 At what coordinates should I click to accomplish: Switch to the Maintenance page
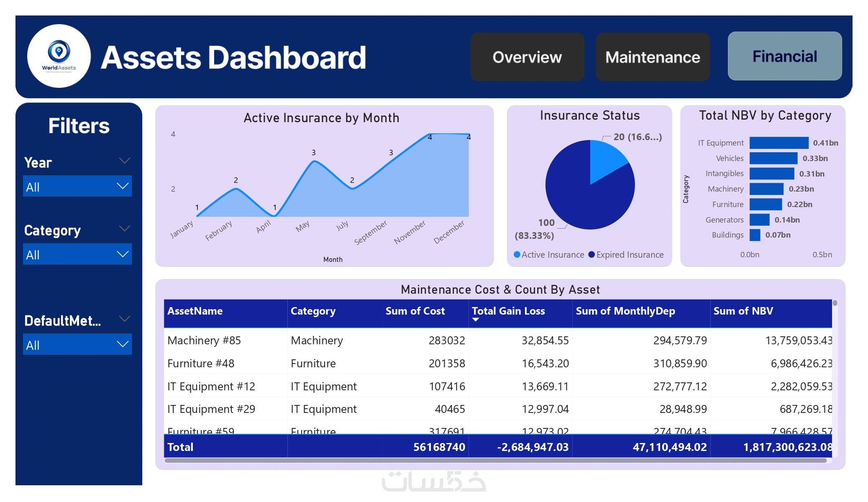(653, 57)
